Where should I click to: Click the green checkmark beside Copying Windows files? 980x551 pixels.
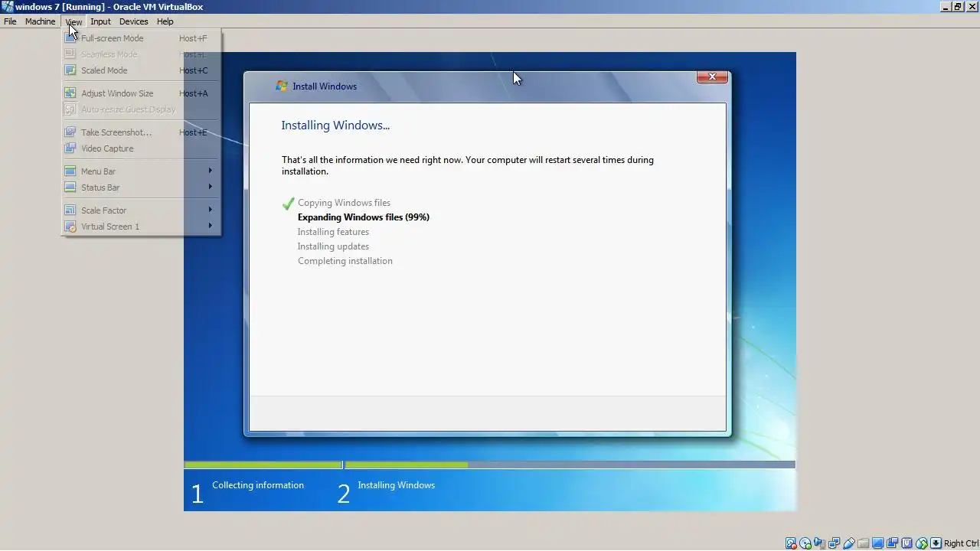pyautogui.click(x=288, y=204)
